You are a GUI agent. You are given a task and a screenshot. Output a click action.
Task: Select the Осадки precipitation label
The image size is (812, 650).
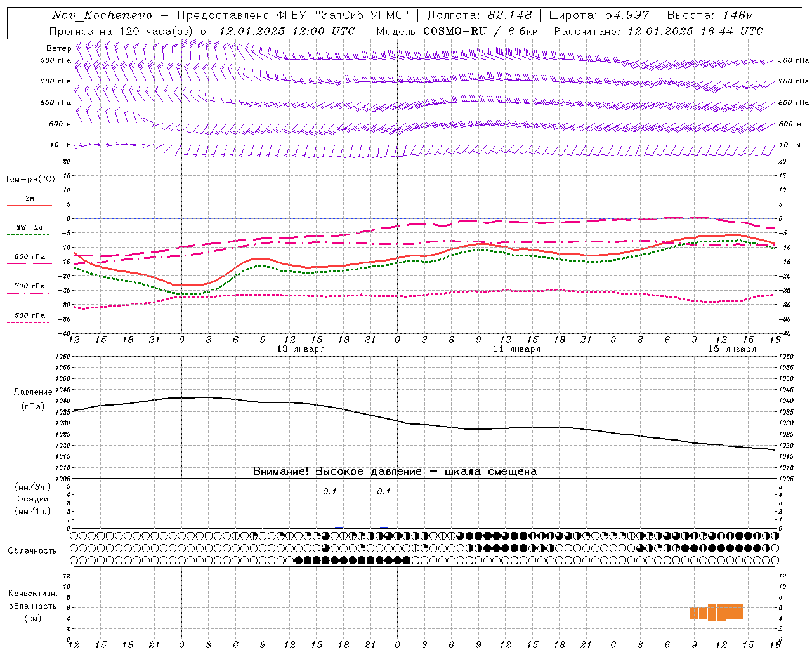[x=33, y=499]
